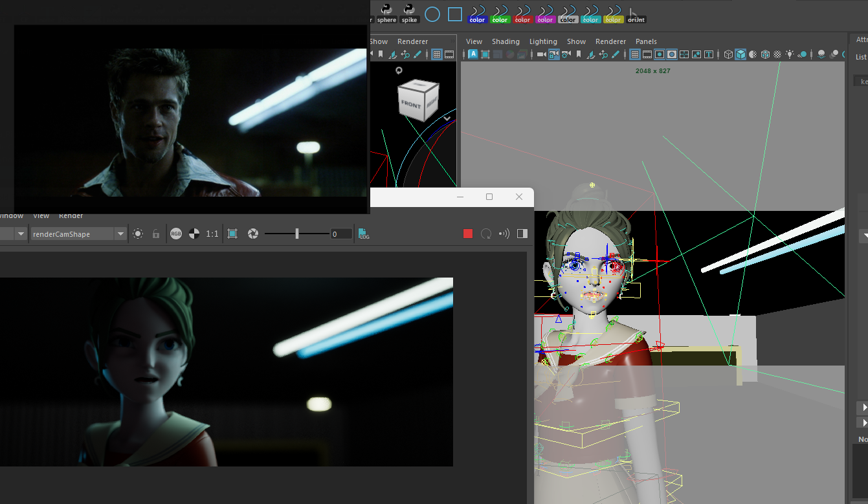Viewport: 868px width, 504px height.
Task: Toggle Lock Camera in right viewport toolbar
Action: click(553, 54)
